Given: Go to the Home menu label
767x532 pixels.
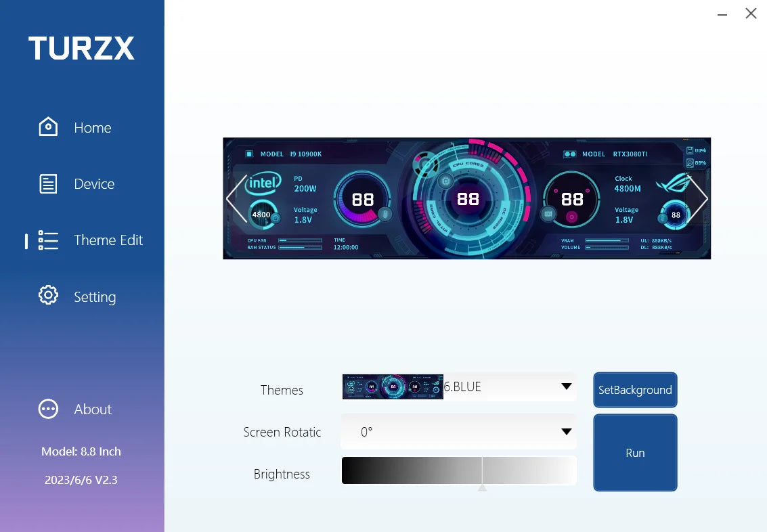Looking at the screenshot, I should 93,128.
